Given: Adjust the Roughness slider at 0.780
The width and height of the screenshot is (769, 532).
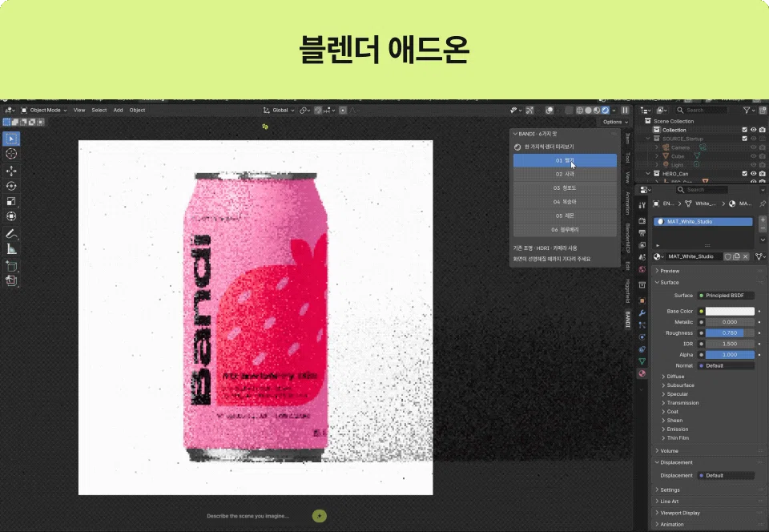Looking at the screenshot, I should pos(730,333).
